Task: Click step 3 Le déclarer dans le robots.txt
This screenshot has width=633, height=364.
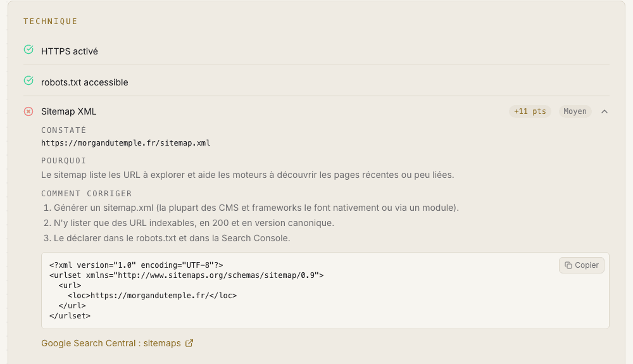Action: click(166, 238)
